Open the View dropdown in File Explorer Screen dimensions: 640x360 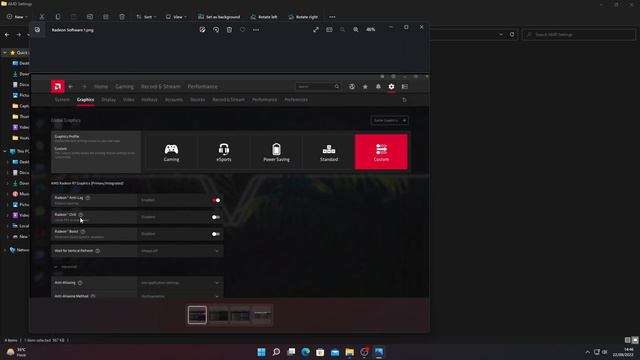(x=176, y=17)
